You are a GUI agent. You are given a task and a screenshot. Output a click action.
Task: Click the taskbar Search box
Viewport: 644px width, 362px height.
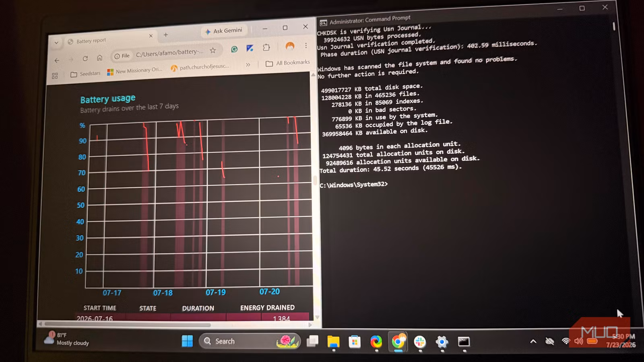point(250,341)
